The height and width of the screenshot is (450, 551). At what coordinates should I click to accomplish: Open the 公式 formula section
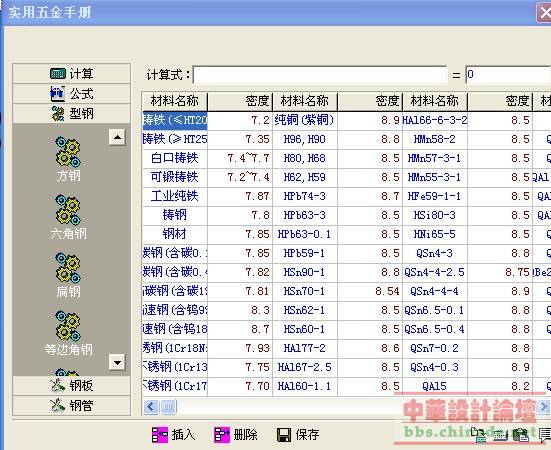71,93
